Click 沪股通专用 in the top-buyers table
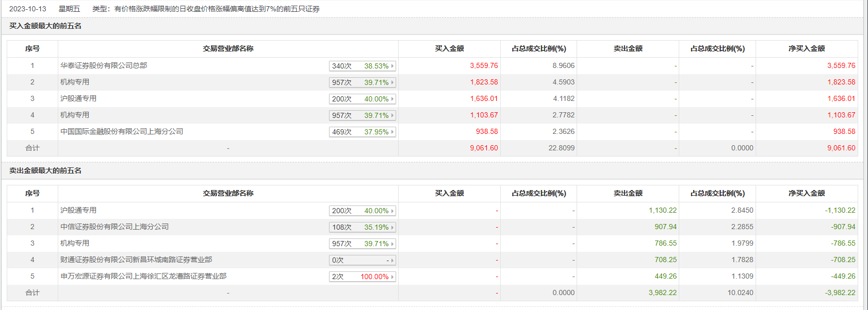 78,98
